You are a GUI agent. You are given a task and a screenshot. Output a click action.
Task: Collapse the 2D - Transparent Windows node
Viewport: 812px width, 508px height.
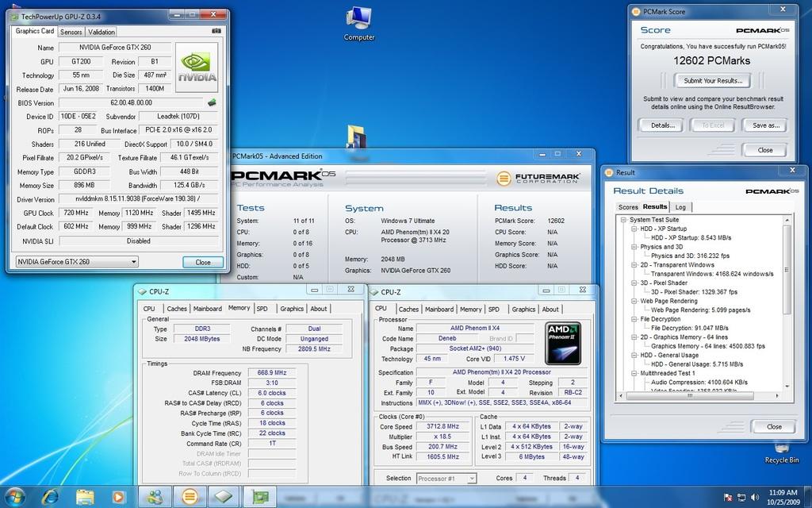pyautogui.click(x=634, y=265)
